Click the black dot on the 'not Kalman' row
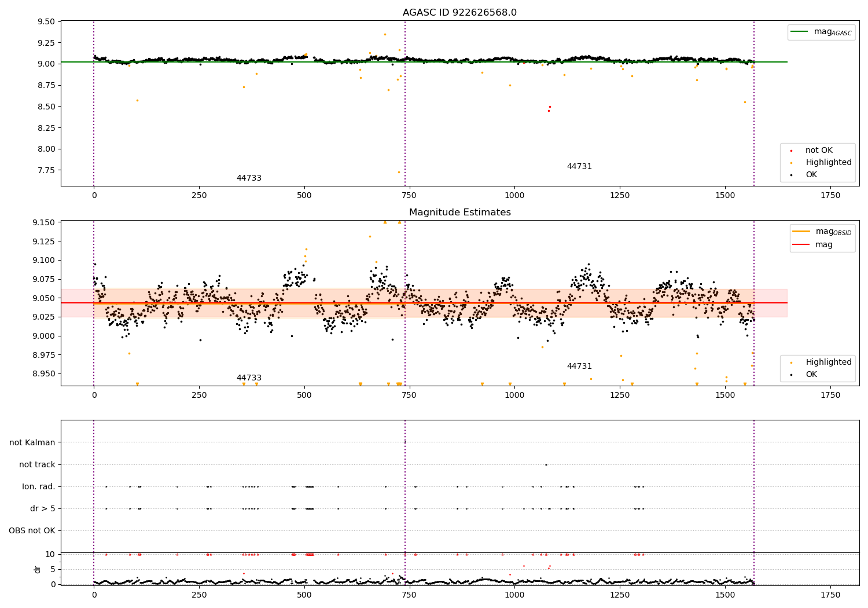This screenshot has width=868, height=608. [x=405, y=442]
